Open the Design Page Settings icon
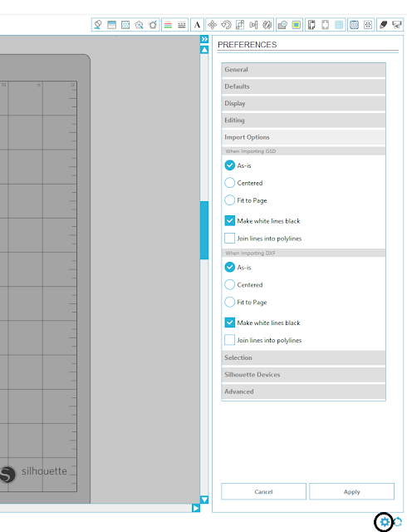Image resolution: width=407 pixels, height=532 pixels. click(x=311, y=25)
